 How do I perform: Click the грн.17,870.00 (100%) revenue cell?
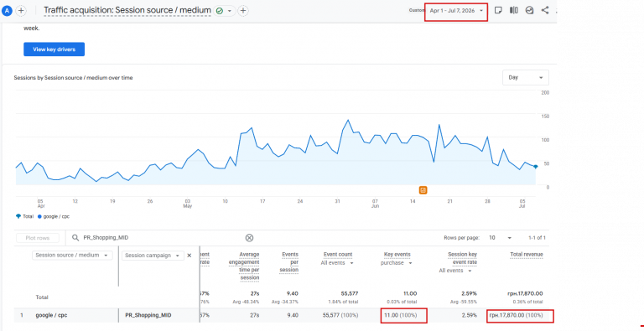tap(516, 315)
